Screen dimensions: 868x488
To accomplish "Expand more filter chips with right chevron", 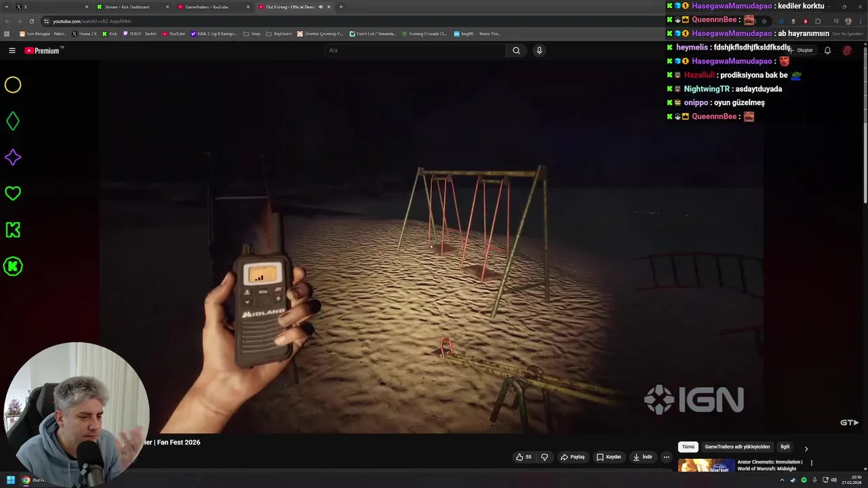I will pyautogui.click(x=806, y=448).
